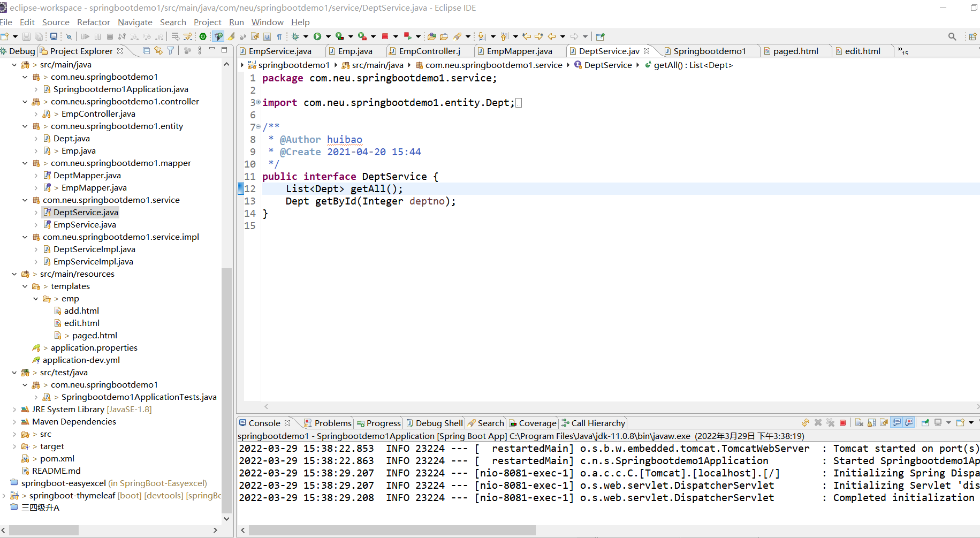The width and height of the screenshot is (980, 538).
Task: Click the Show Whitespace Characters pilcrow icon
Action: (279, 36)
